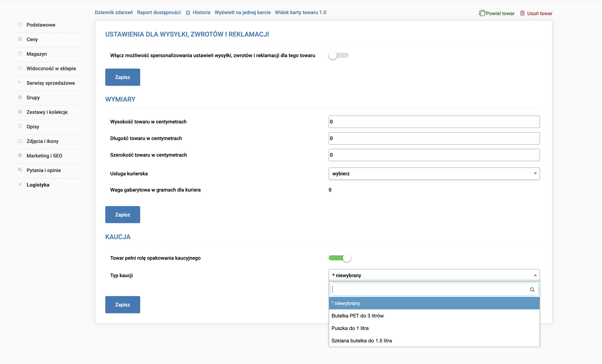Click the Pytania i opinie chat icon
This screenshot has height=364, width=602.
click(20, 170)
